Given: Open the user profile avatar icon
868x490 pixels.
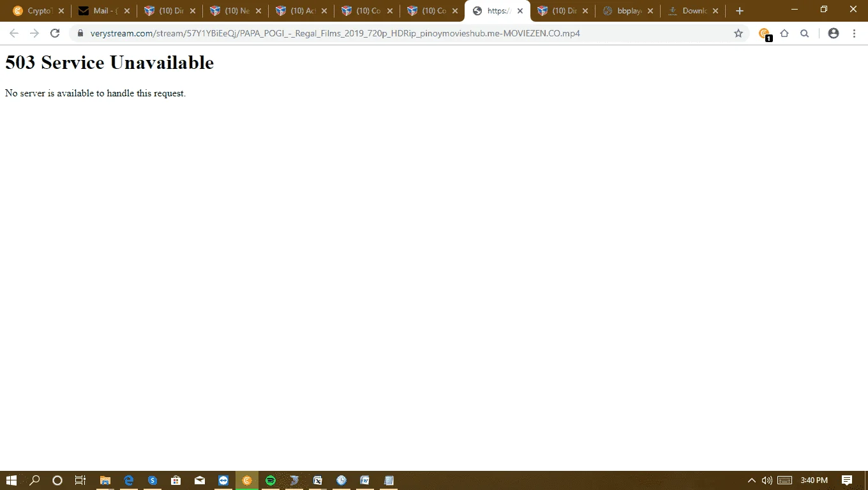Looking at the screenshot, I should [833, 33].
